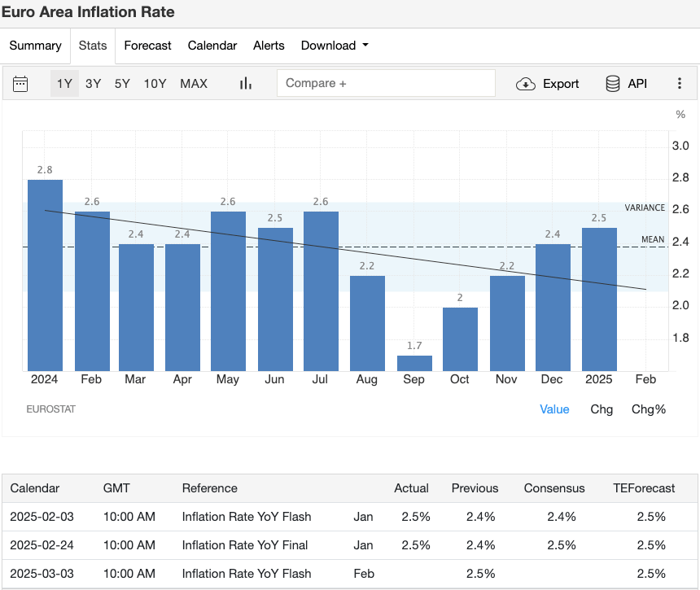Open the Calendar tab

tap(212, 46)
